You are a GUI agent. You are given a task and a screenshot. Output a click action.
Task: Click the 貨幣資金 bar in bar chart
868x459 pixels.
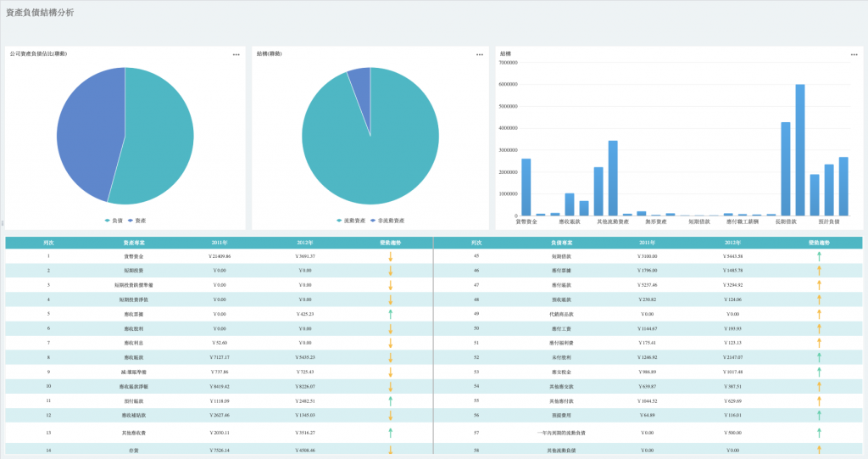pos(526,188)
